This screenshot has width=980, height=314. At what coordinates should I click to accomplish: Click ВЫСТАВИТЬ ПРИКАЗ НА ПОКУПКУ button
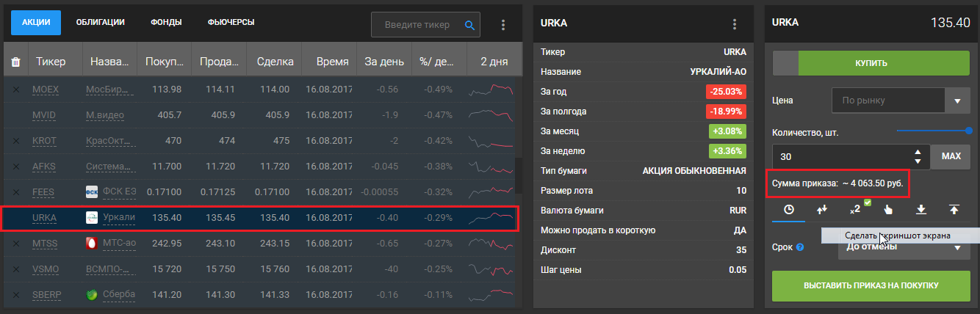[871, 285]
